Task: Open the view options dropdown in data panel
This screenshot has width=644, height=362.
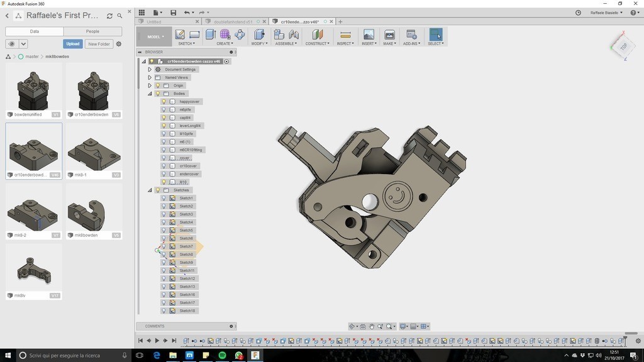Action: (23, 44)
